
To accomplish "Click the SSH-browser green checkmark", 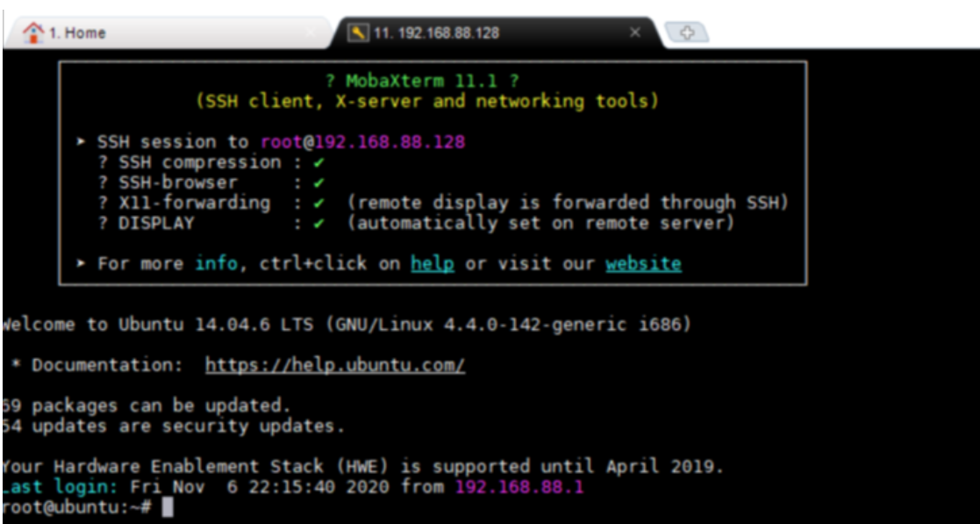I will click(318, 183).
